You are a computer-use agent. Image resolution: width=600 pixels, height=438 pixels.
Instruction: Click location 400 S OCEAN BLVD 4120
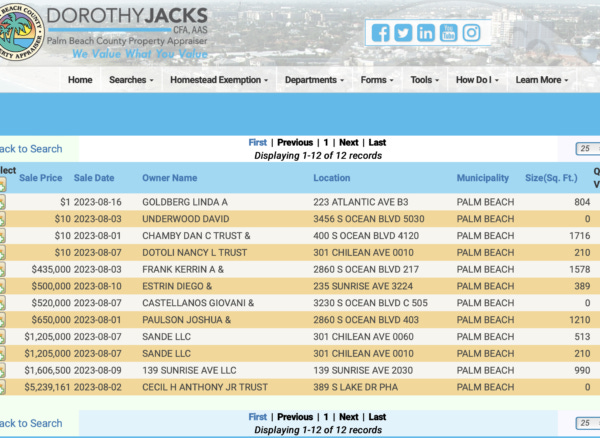click(366, 236)
